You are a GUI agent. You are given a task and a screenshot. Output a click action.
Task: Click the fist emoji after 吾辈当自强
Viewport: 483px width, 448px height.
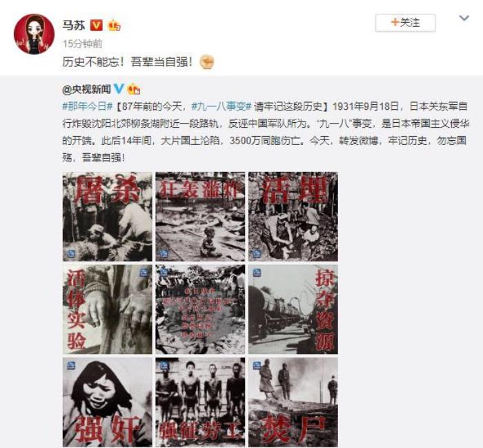point(207,61)
